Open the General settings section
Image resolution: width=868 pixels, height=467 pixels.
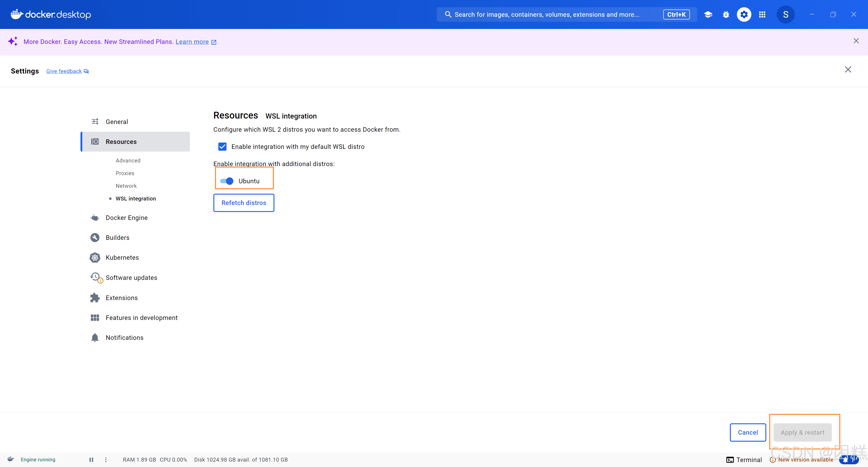[x=135, y=122]
